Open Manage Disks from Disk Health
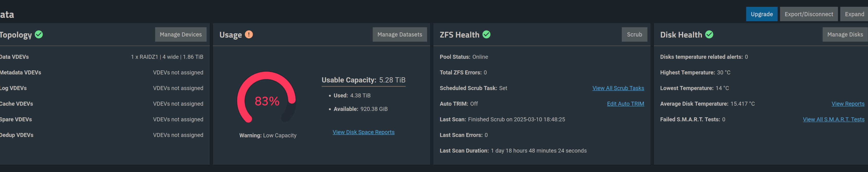Screen dimensions: 868x172 click(845, 34)
